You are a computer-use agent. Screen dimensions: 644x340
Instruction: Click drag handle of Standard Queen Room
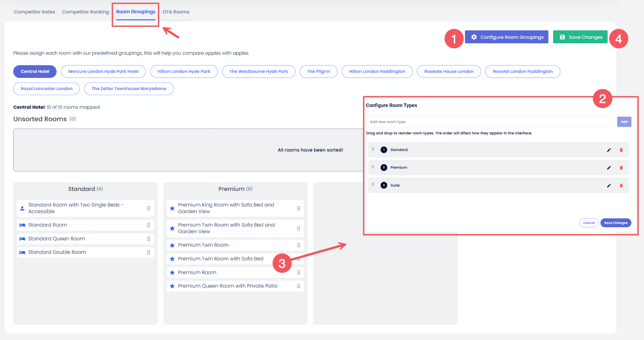coord(149,239)
